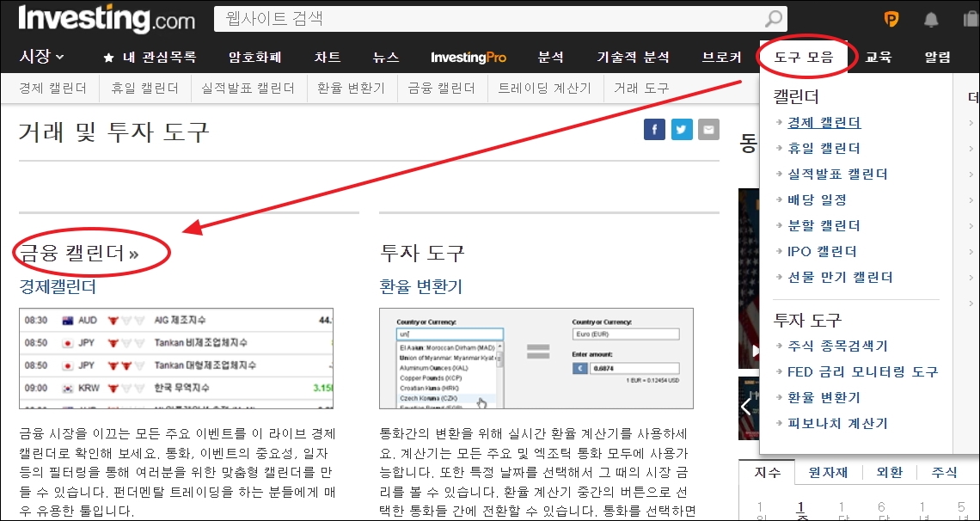Click the Investing.com logo

pos(107,19)
